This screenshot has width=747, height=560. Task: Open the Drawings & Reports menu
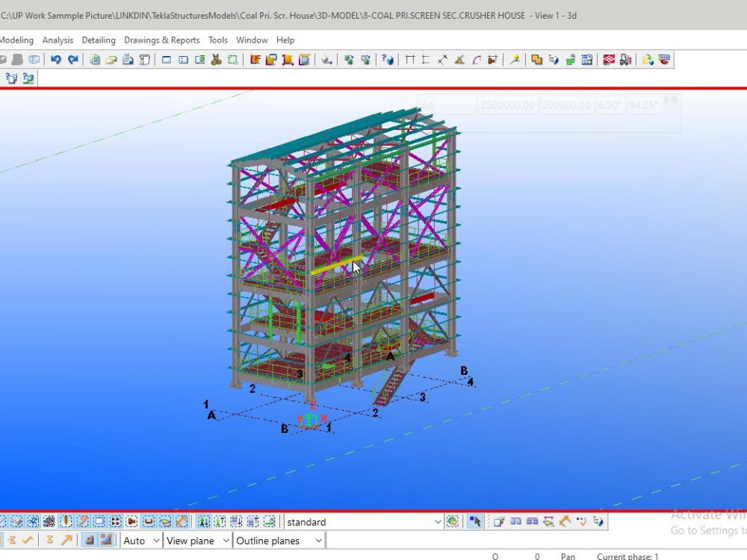(x=161, y=40)
